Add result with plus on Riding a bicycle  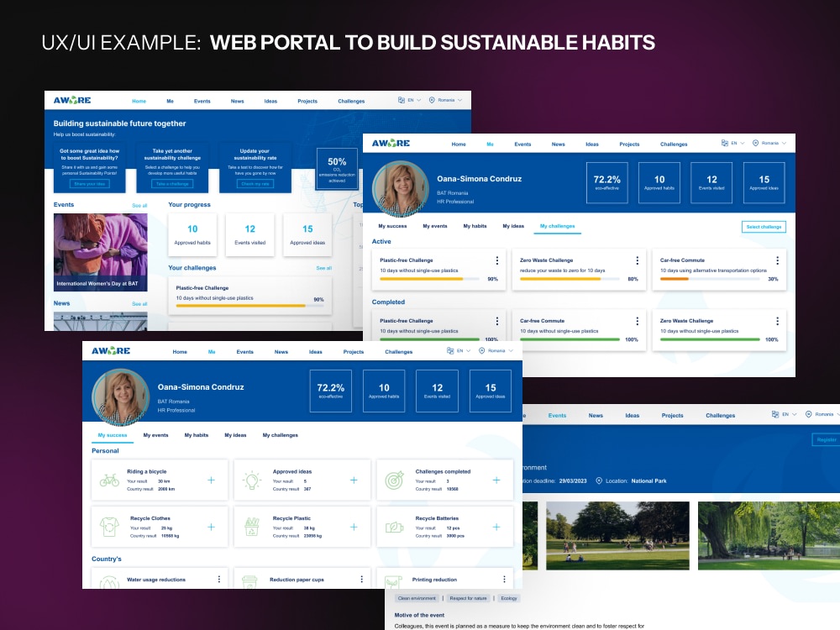211,480
